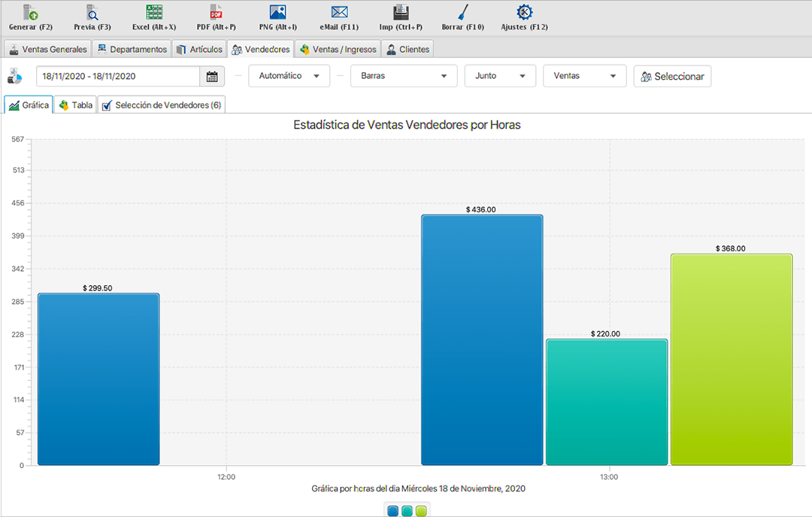Open Ajustes settings gear
Viewport: 812px width, 517px height.
click(524, 13)
